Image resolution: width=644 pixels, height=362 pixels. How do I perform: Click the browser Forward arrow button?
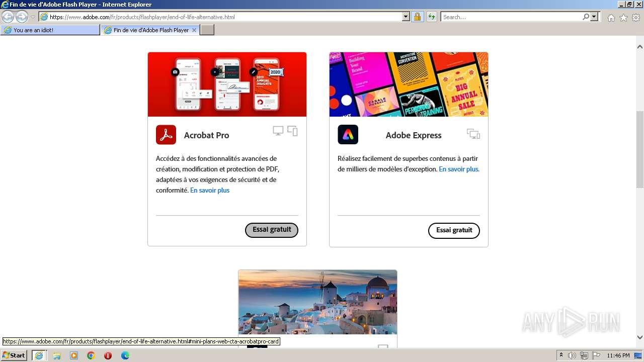(x=22, y=17)
